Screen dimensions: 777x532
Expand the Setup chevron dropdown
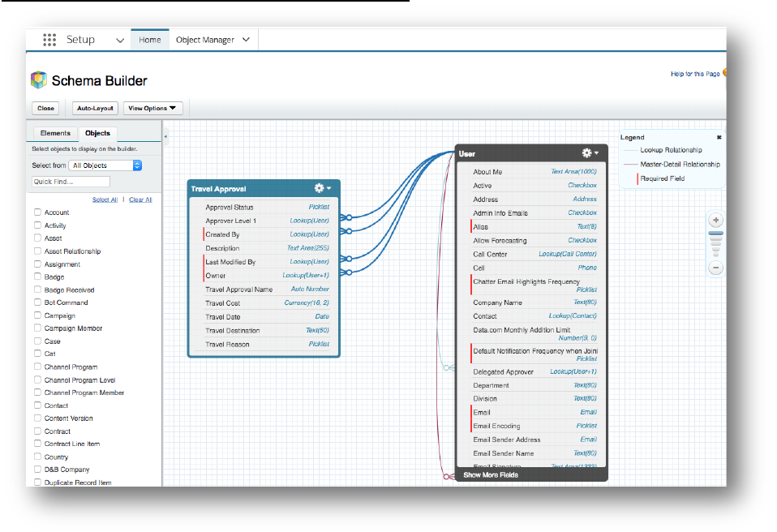pos(120,40)
